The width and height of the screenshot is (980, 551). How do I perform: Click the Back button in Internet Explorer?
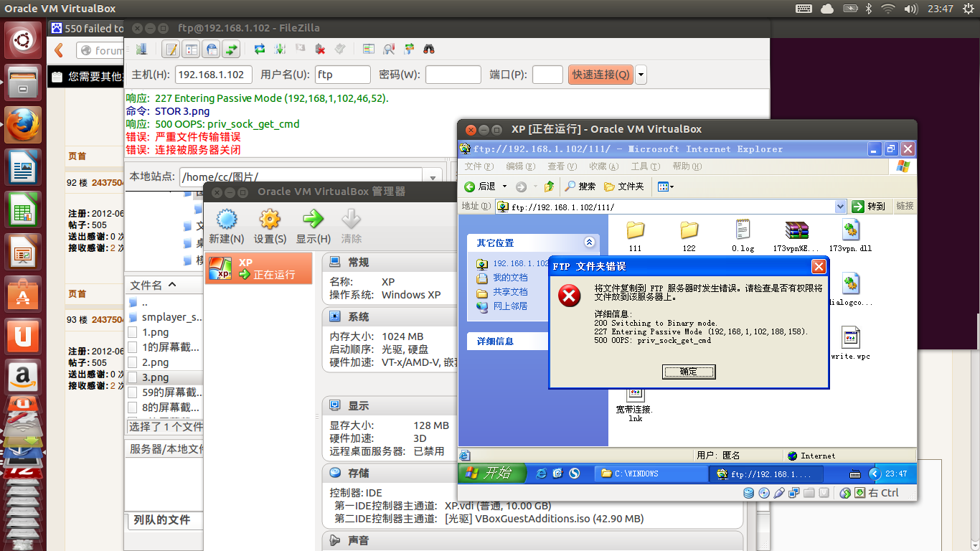coord(480,187)
